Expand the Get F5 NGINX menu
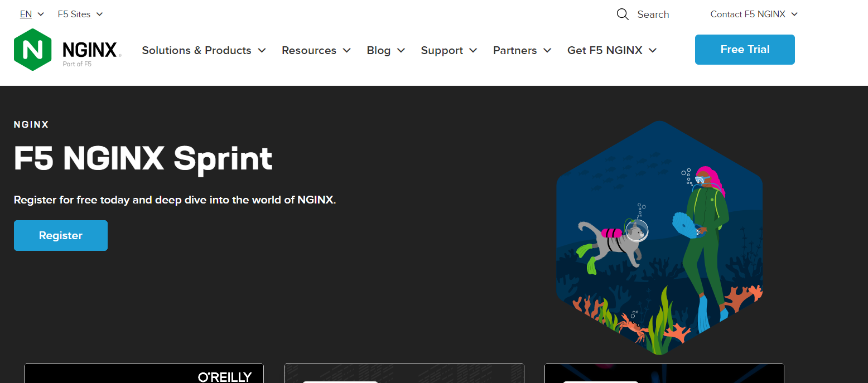 (611, 51)
